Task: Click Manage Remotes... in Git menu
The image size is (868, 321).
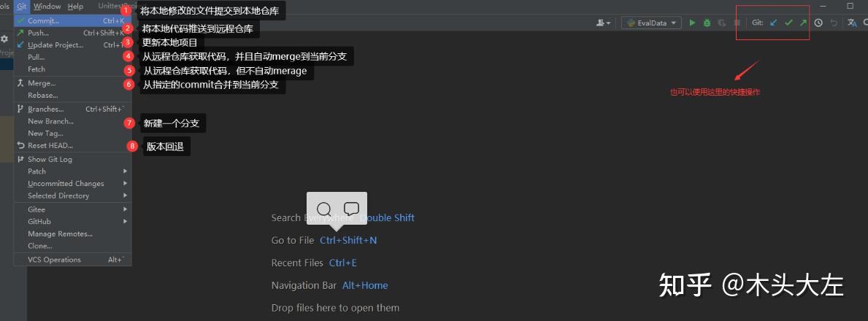Action: point(73,233)
